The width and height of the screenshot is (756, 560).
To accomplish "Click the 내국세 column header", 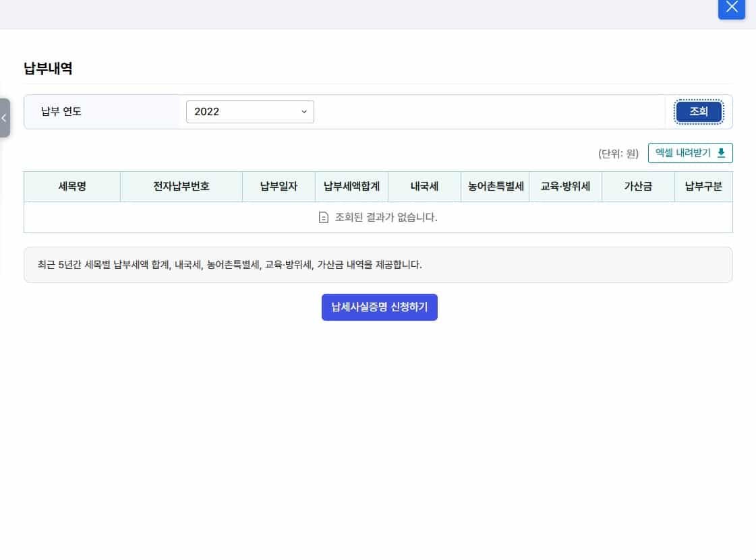I will click(424, 187).
